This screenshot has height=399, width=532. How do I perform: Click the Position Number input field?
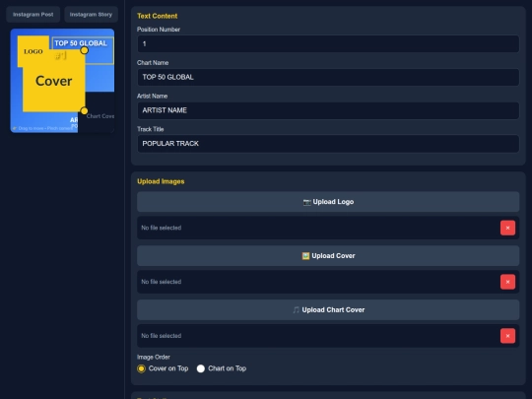pyautogui.click(x=328, y=43)
